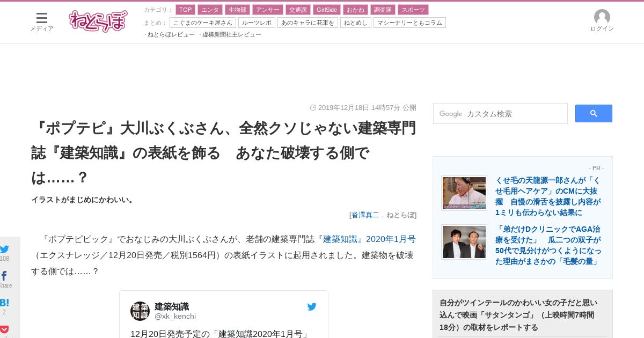Open サタンタンゴ取材レポート article link

pos(518,315)
